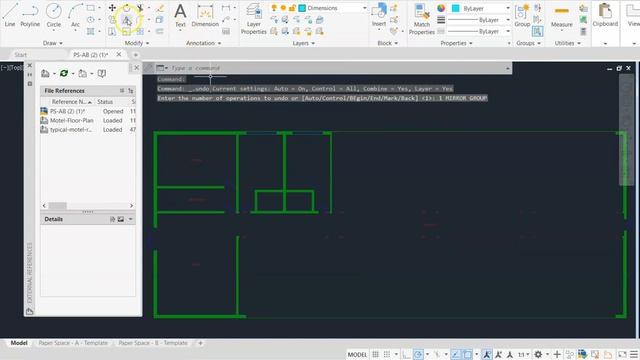The image size is (640, 360).
Task: Open Layer Properties manager
Action: tap(253, 18)
